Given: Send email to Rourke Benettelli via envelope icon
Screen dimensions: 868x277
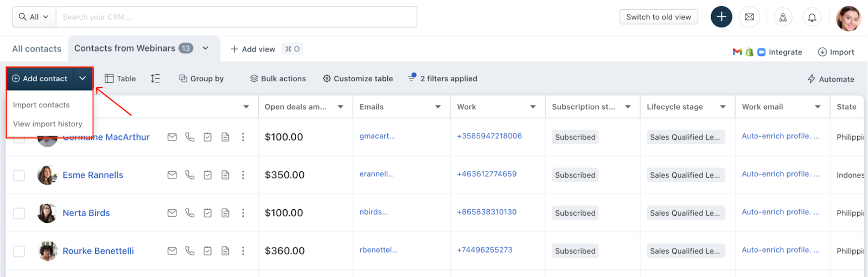Looking at the screenshot, I should tap(172, 251).
